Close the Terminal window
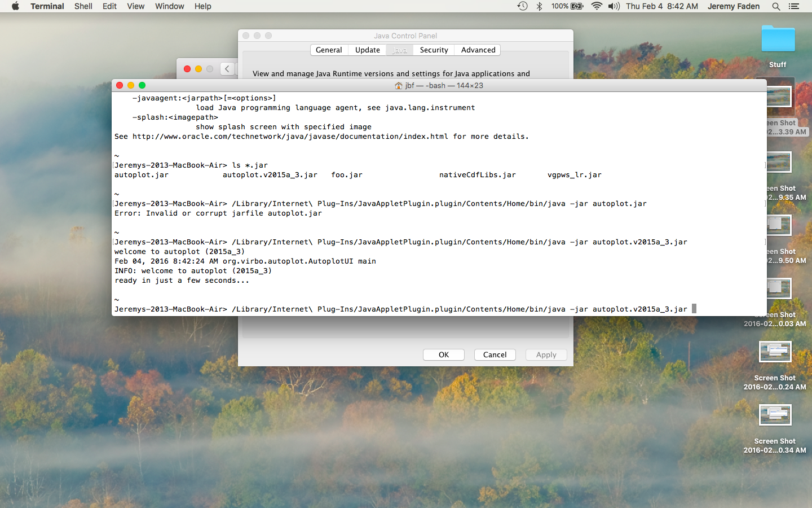The image size is (812, 508). (x=120, y=85)
